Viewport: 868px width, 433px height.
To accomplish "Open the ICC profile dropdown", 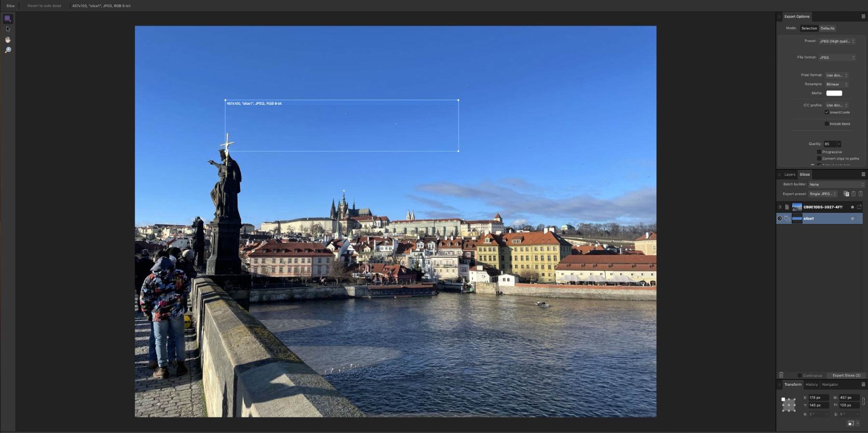I will click(837, 105).
